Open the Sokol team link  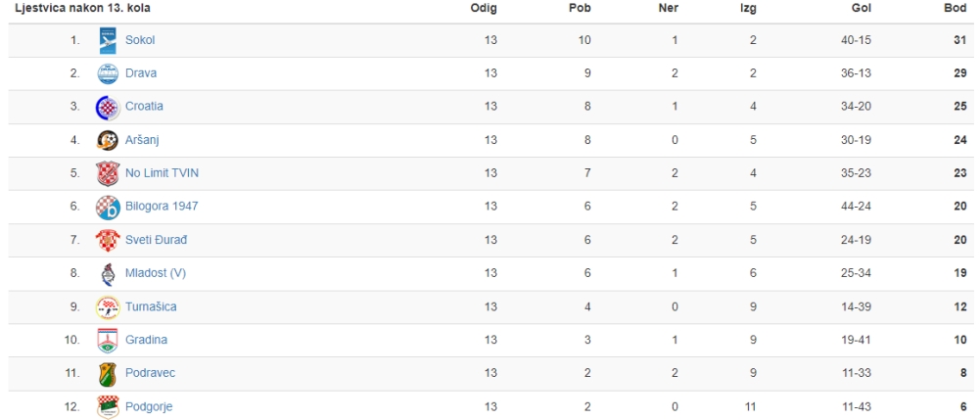tap(140, 40)
